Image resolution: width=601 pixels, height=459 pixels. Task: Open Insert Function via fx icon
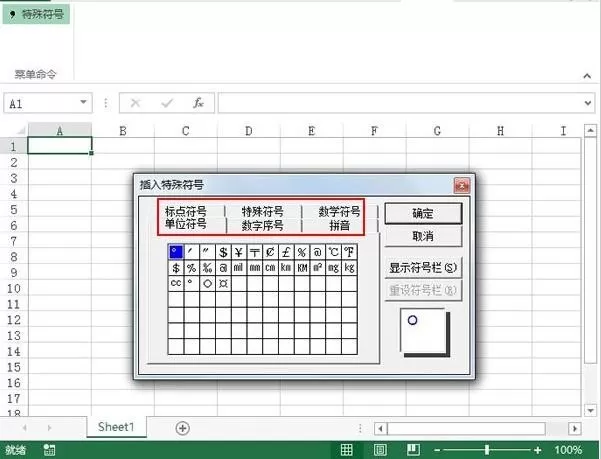pos(198,103)
